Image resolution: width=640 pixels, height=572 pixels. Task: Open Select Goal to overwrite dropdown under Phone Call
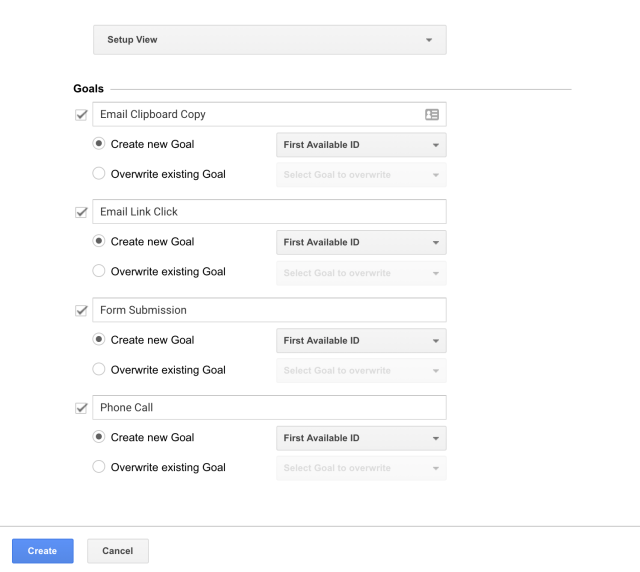click(x=361, y=468)
